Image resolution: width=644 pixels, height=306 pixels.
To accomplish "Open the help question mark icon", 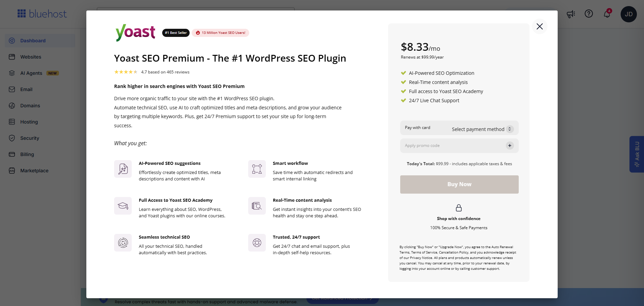I will [x=589, y=14].
